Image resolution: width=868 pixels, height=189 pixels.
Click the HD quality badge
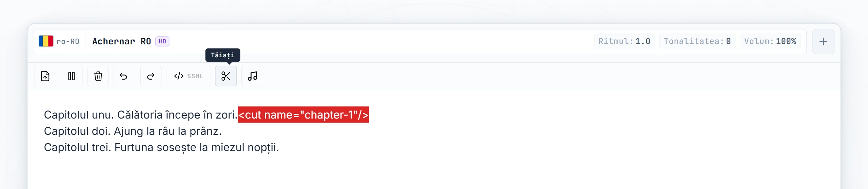[162, 41]
